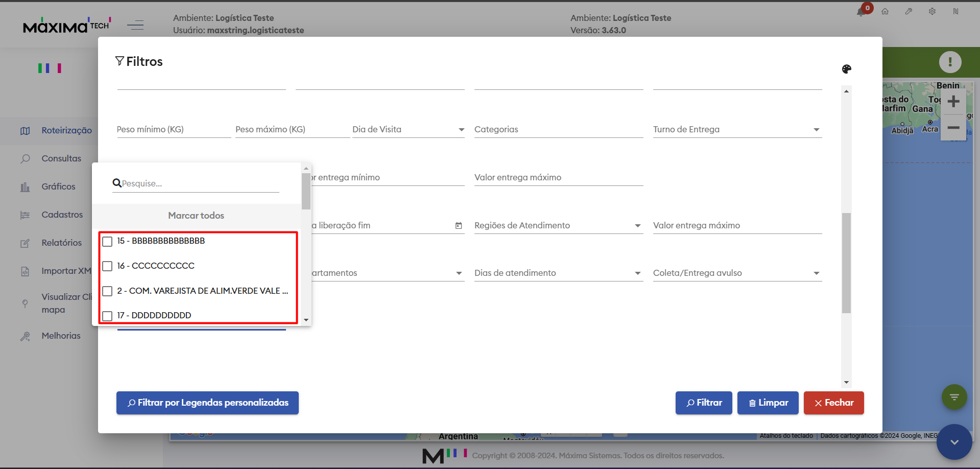Apply filters with the Filtrar button
Image resolution: width=980 pixels, height=469 pixels.
point(704,403)
